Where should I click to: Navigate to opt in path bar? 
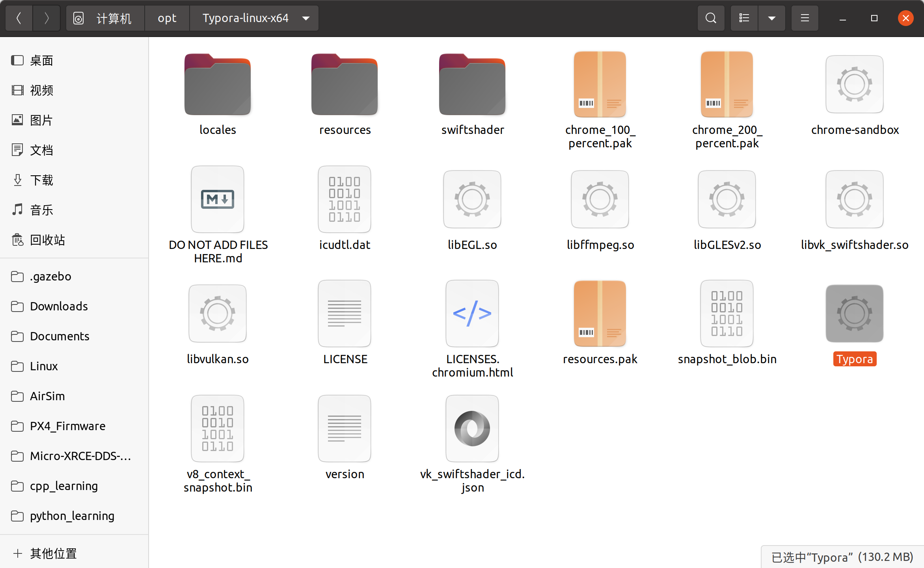pyautogui.click(x=167, y=18)
